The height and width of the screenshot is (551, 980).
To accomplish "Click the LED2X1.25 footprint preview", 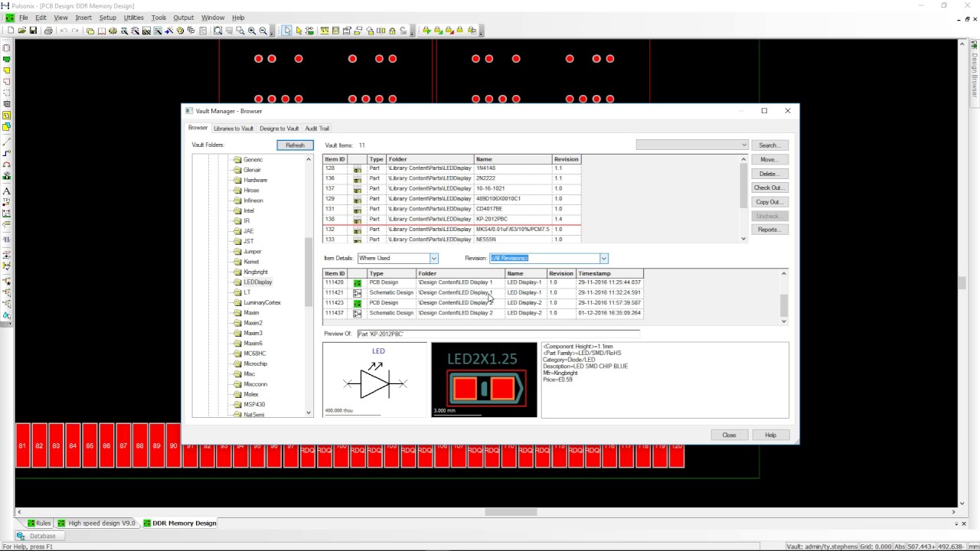I will [484, 380].
